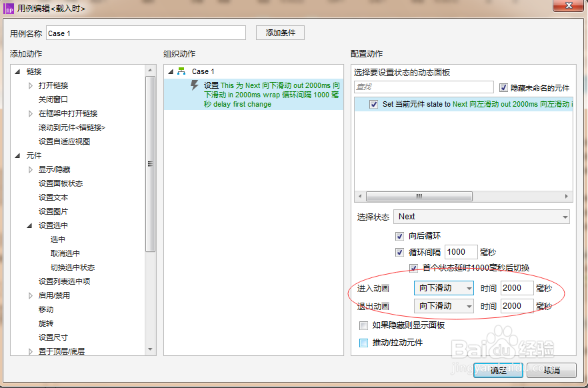Select 移动 action
The image size is (588, 388).
(46, 309)
